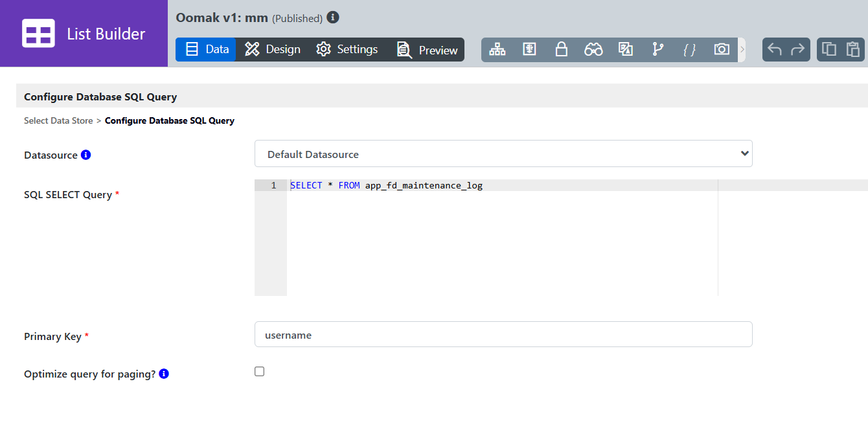This screenshot has width=868, height=430.
Task: Open the curly braces JSON icon
Action: (x=689, y=50)
